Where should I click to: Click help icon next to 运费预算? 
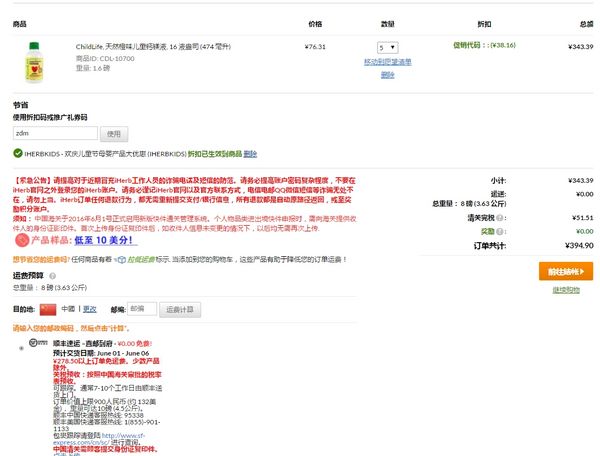(x=52, y=276)
